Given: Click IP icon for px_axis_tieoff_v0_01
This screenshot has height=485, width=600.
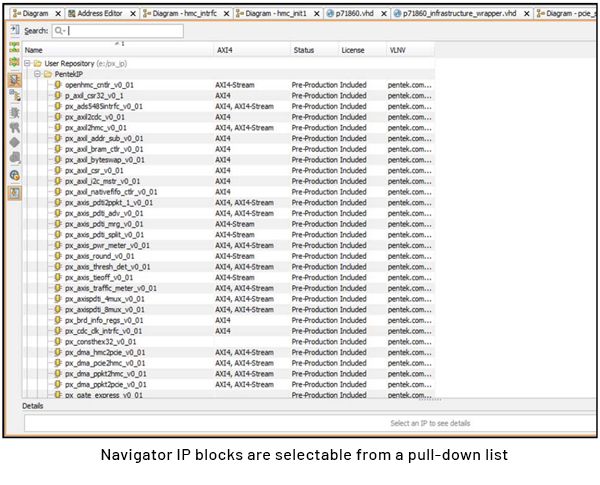Looking at the screenshot, I should [x=57, y=278].
